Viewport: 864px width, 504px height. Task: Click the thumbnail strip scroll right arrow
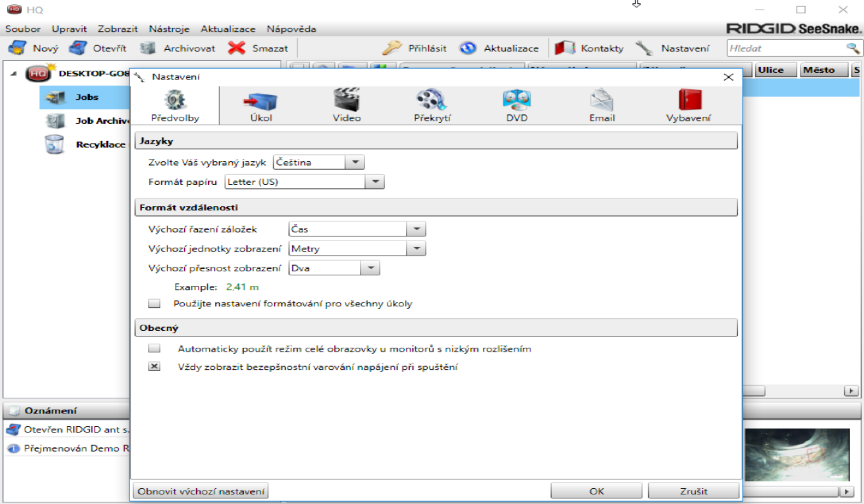847,492
